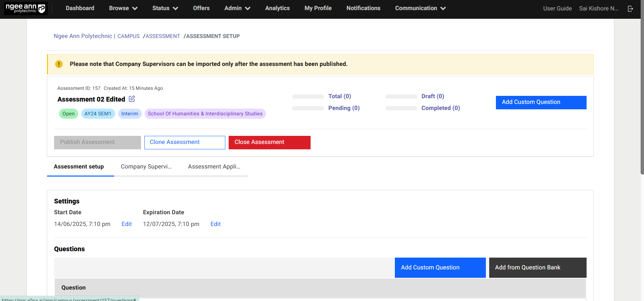Expand the Browse dropdown menu
The width and height of the screenshot is (644, 301).
point(123,8)
